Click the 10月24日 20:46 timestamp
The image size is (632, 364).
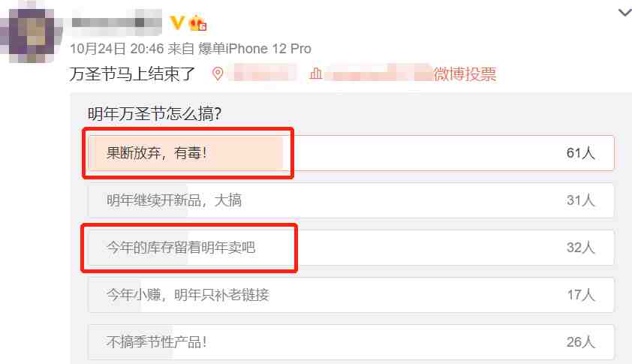(117, 49)
